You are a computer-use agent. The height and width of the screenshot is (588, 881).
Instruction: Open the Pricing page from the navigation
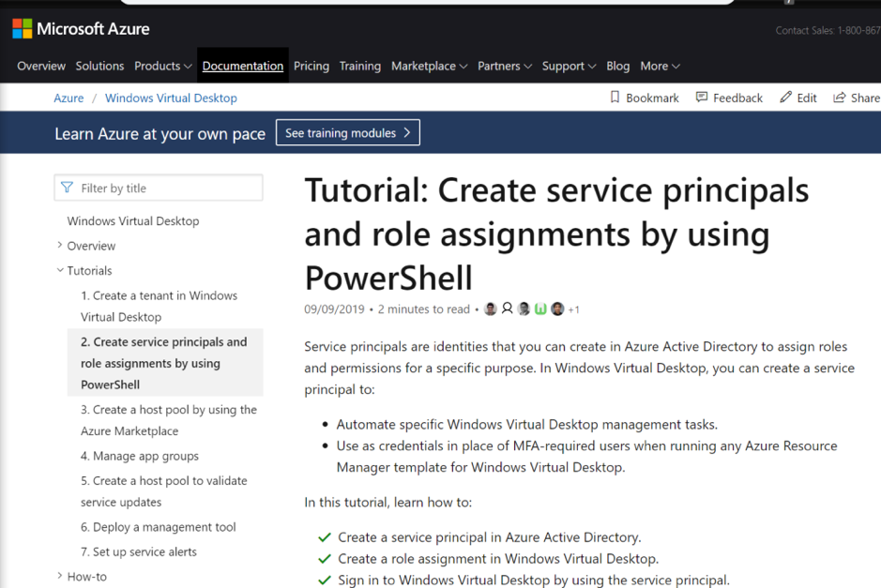click(x=311, y=66)
